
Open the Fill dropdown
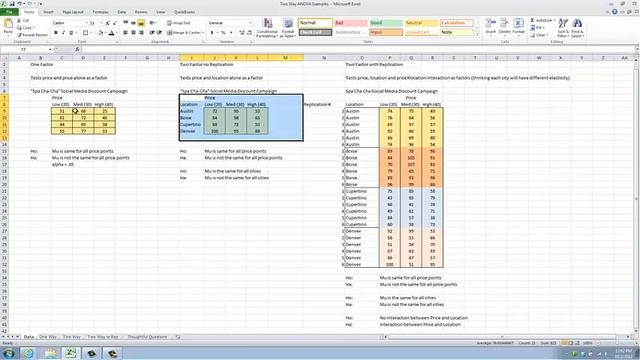pos(537,28)
